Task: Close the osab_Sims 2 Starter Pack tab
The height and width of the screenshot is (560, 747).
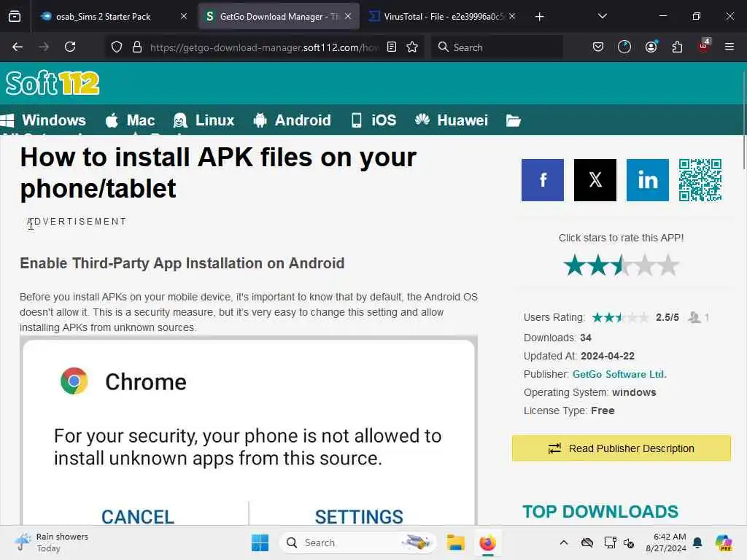Action: 184,16
